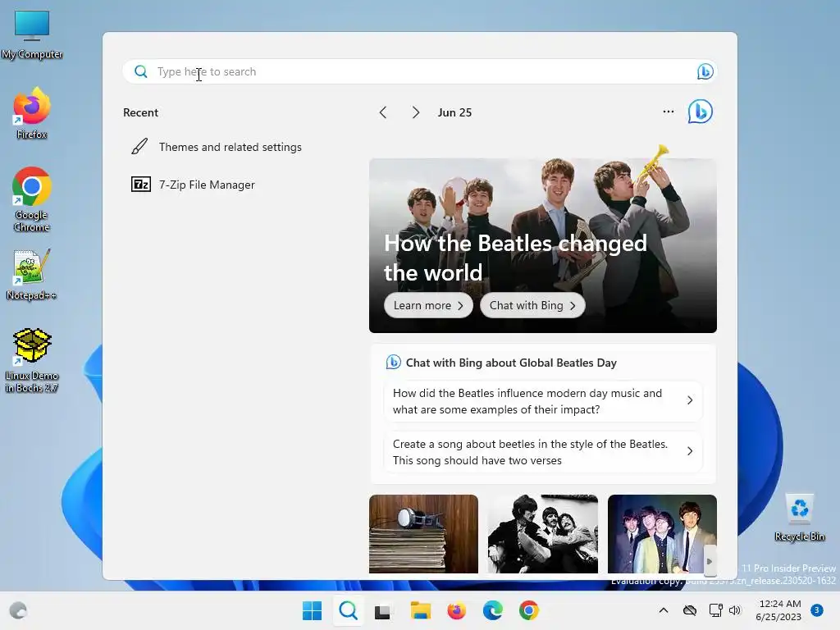Open the network status tray icon
840x630 pixels.
[x=715, y=610]
